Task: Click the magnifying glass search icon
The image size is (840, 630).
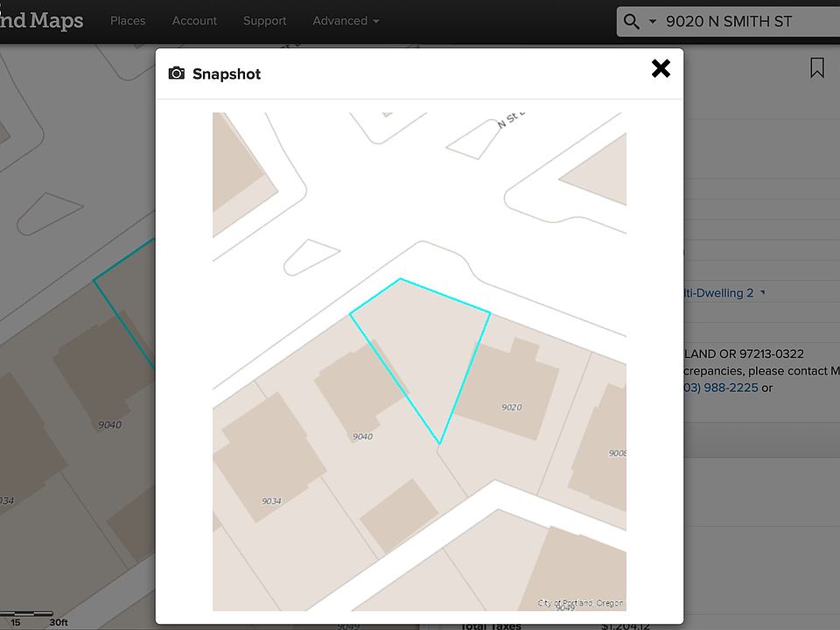Action: point(630,21)
